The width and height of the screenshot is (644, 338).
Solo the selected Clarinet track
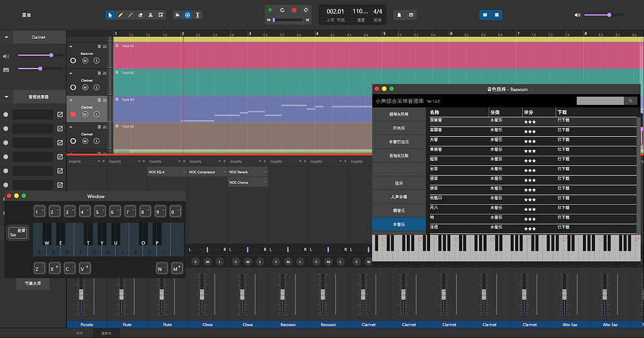(x=96, y=114)
